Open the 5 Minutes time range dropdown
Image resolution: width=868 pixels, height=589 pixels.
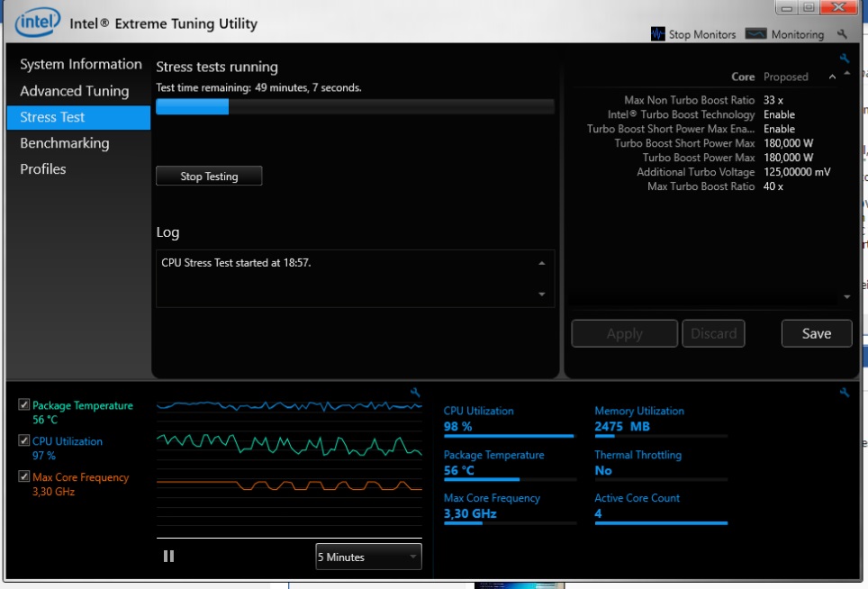pyautogui.click(x=368, y=557)
